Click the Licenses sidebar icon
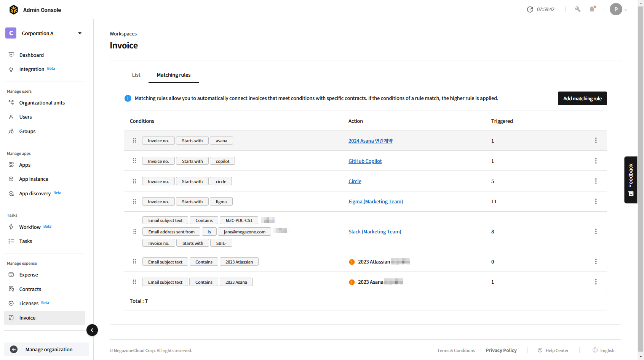 click(11, 303)
